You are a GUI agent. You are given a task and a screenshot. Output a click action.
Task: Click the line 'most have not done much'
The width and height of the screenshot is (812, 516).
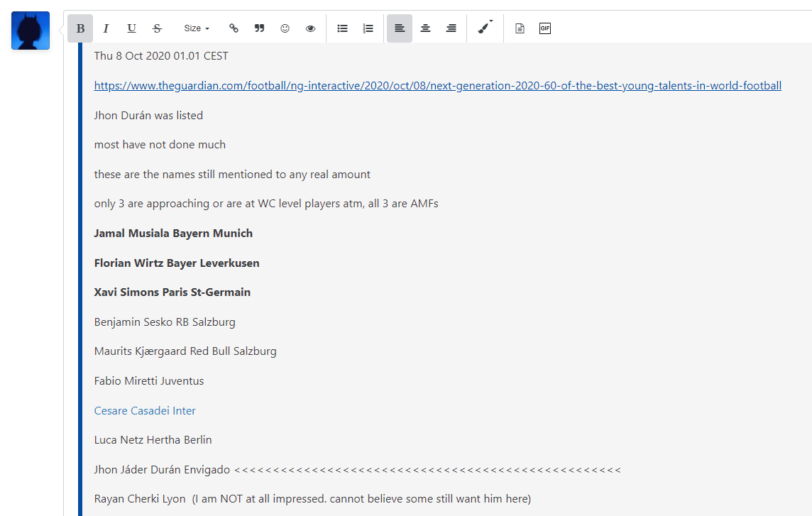point(160,145)
